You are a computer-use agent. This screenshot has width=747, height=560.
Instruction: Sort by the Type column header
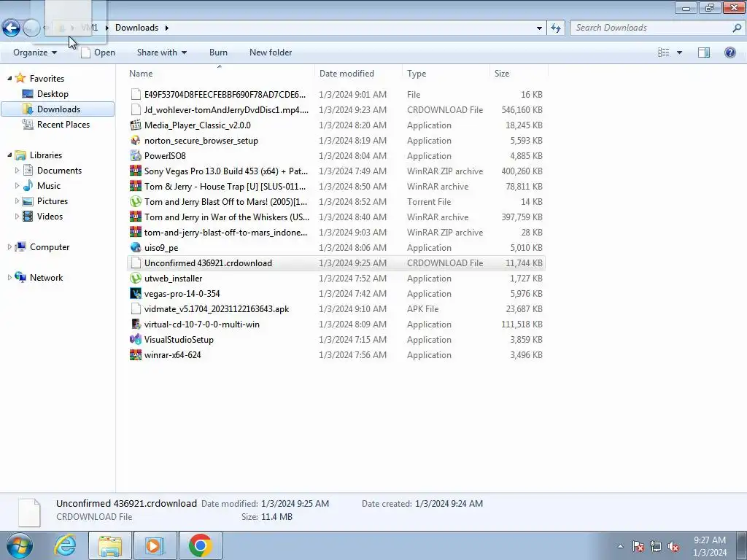[417, 74]
